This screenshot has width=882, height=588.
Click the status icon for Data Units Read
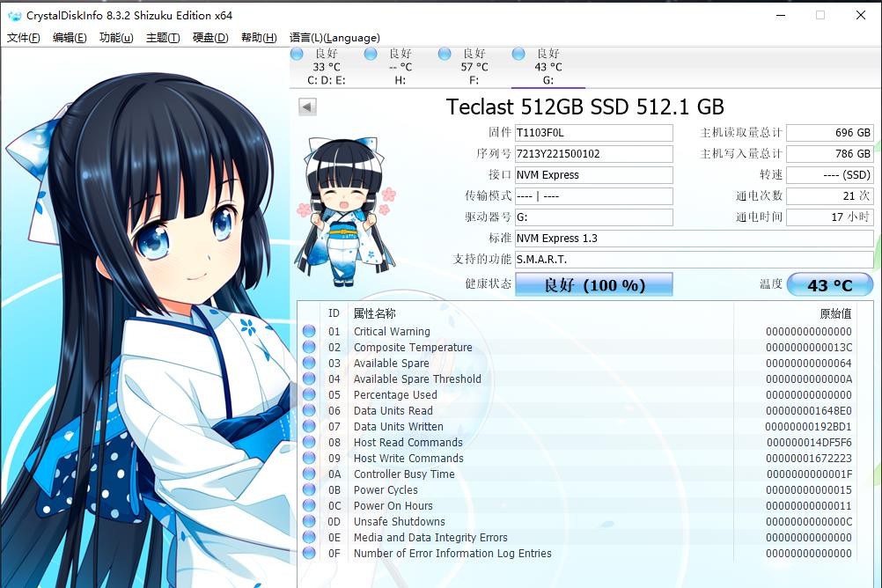[x=309, y=411]
